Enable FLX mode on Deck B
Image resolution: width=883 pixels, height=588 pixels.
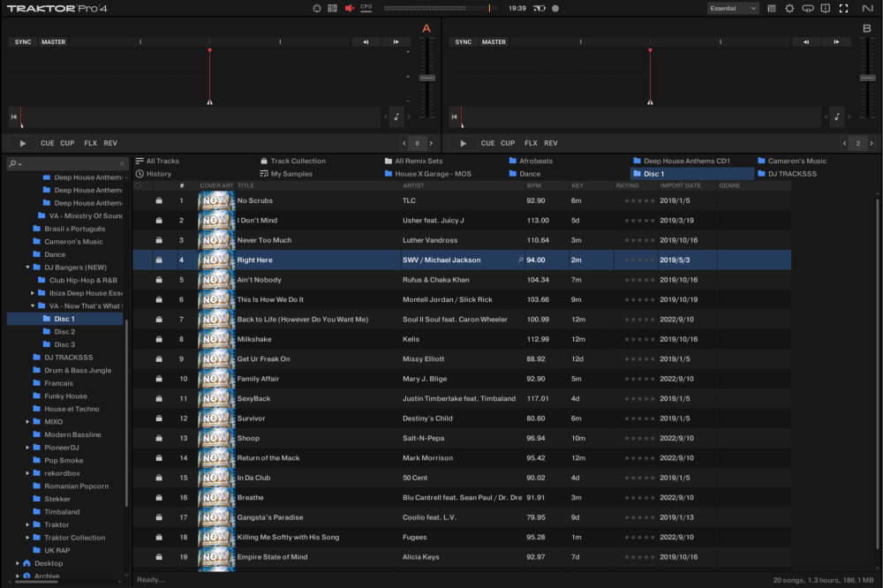pyautogui.click(x=531, y=143)
